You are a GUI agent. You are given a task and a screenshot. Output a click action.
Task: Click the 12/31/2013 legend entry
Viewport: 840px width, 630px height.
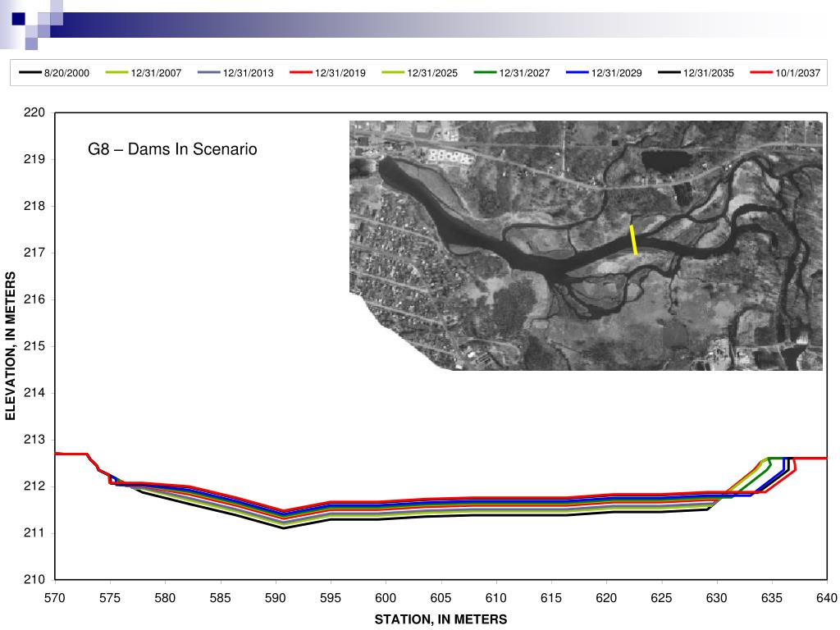pyautogui.click(x=235, y=73)
